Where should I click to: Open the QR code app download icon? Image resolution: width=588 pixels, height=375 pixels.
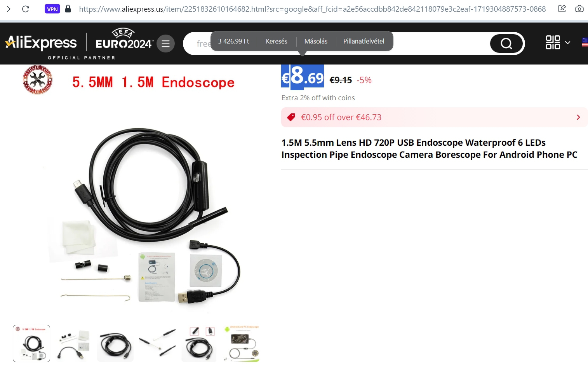coord(553,42)
